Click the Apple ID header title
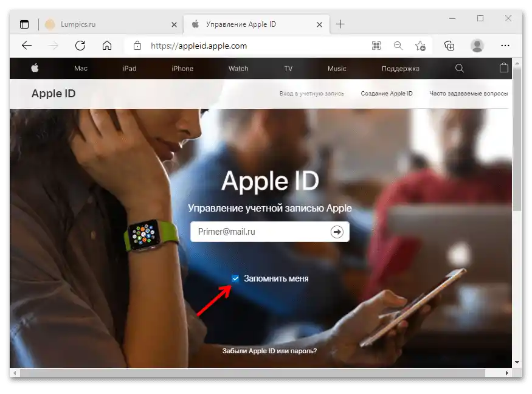Viewport: 532px width, 394px height. [x=54, y=93]
